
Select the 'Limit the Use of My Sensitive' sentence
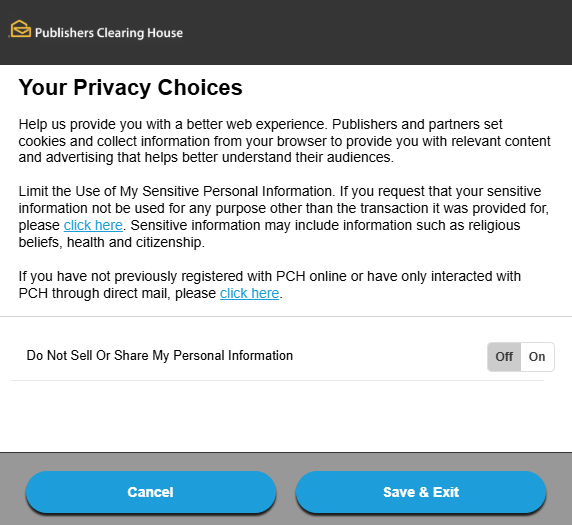point(175,192)
